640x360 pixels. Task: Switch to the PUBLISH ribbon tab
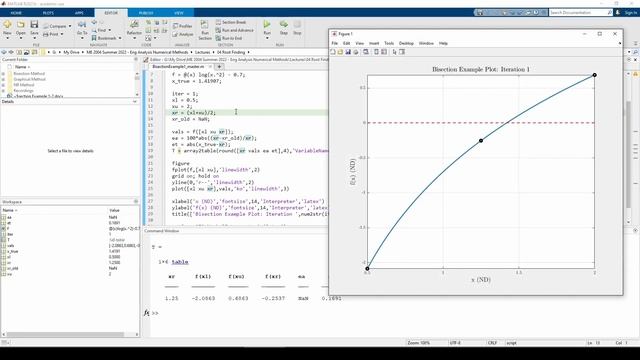[x=146, y=13]
